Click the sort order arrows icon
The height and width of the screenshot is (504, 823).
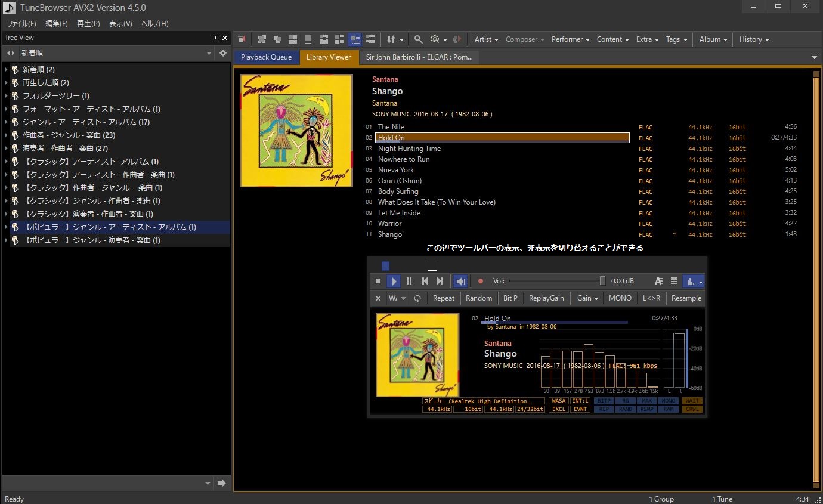pos(391,39)
